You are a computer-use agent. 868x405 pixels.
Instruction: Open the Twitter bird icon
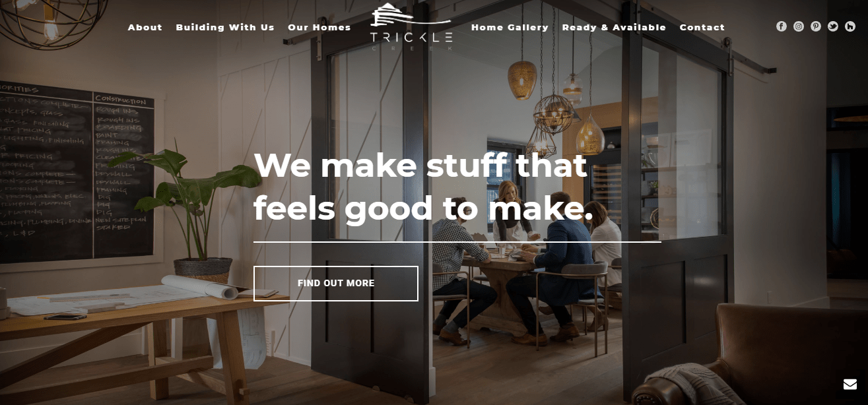[x=833, y=26]
